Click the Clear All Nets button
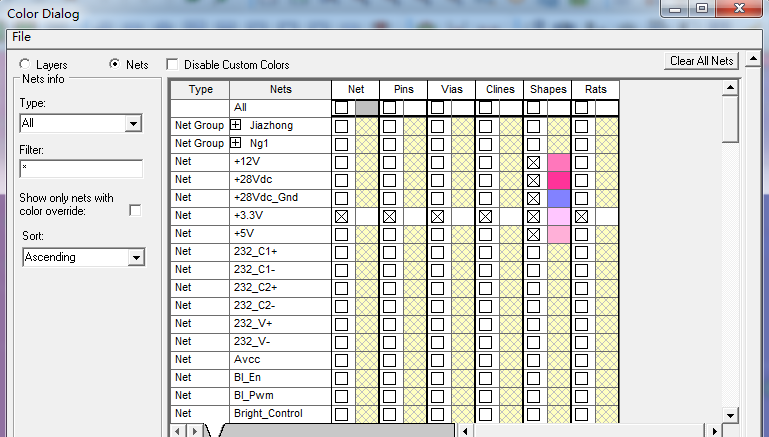This screenshot has height=437, width=769. coord(701,61)
